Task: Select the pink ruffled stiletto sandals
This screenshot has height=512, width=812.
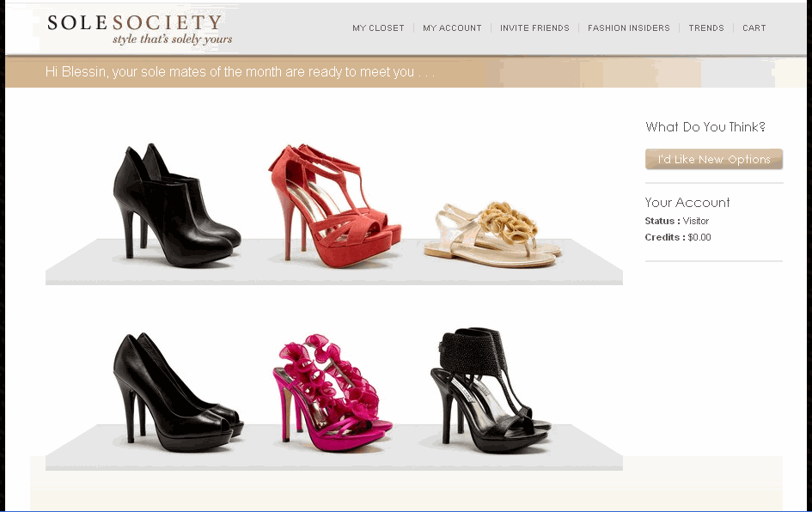Action: click(x=333, y=393)
